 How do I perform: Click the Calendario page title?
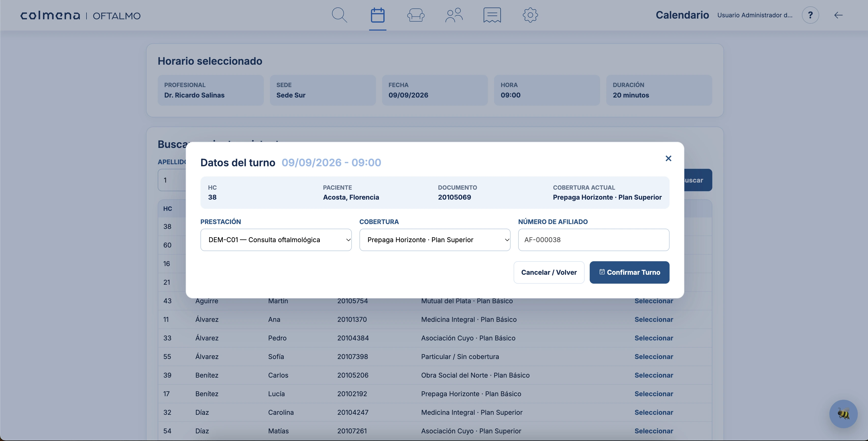pyautogui.click(x=682, y=15)
